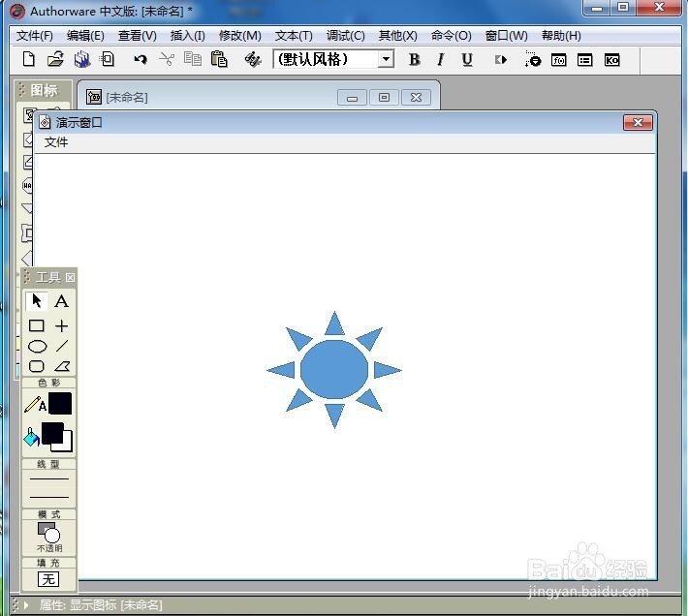The image size is (688, 616).
Task: Click the Restart/Run toolbar icon
Action: (x=501, y=60)
